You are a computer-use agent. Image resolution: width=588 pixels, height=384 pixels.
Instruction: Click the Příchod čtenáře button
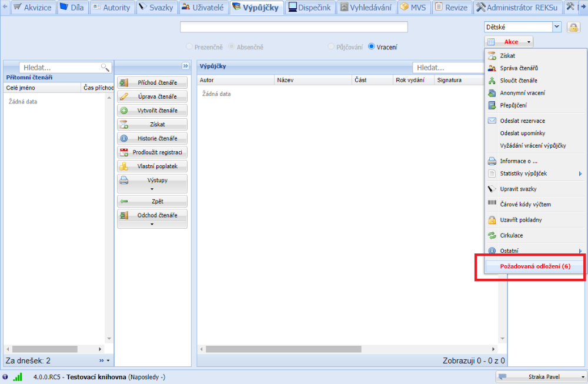pos(152,82)
